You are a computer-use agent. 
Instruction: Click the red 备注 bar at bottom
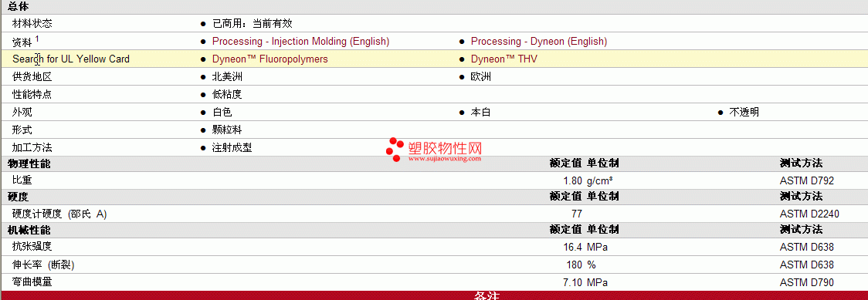click(x=434, y=295)
